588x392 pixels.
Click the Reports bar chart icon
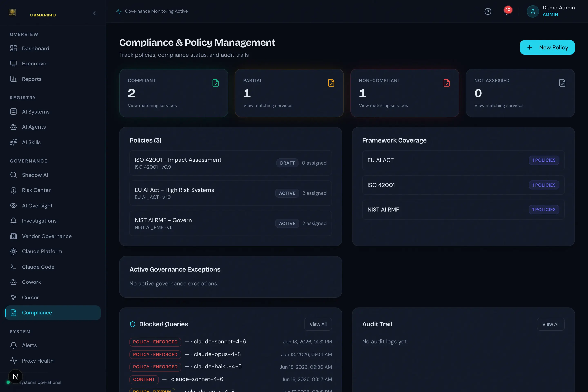tap(13, 79)
